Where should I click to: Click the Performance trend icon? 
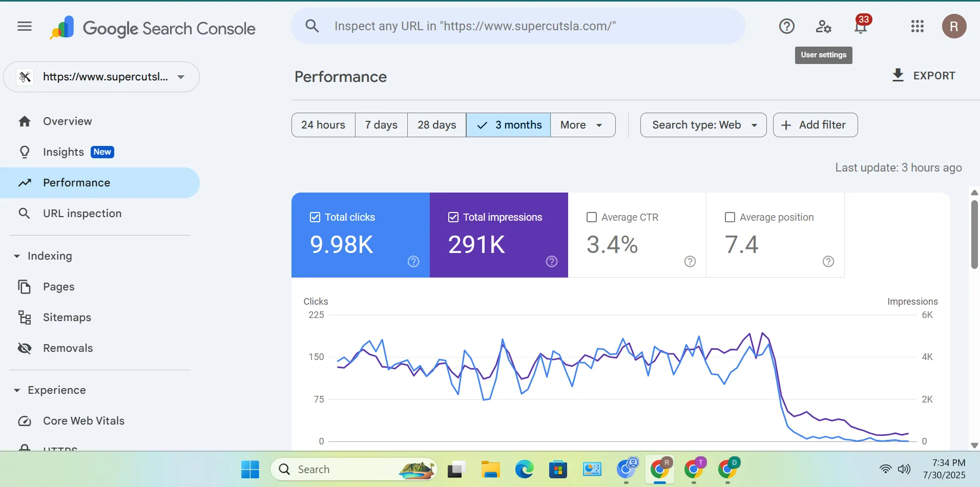tap(25, 183)
